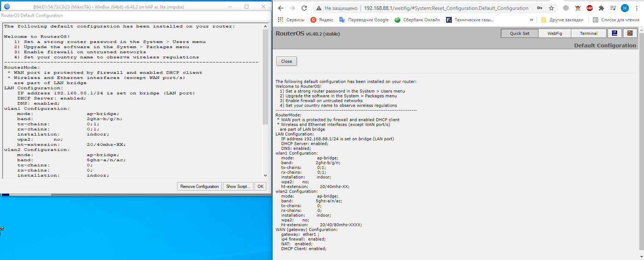Click 'WAN (gateway) Configuration:' text in WebFig
This screenshot has width=644, height=260.
(x=306, y=230)
